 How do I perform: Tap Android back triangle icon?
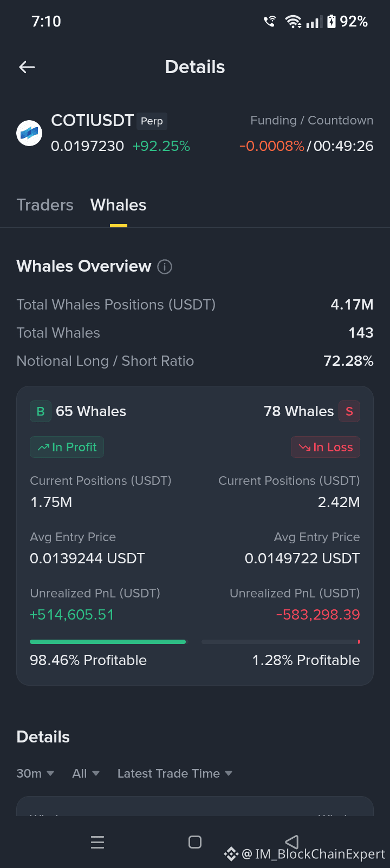click(292, 841)
